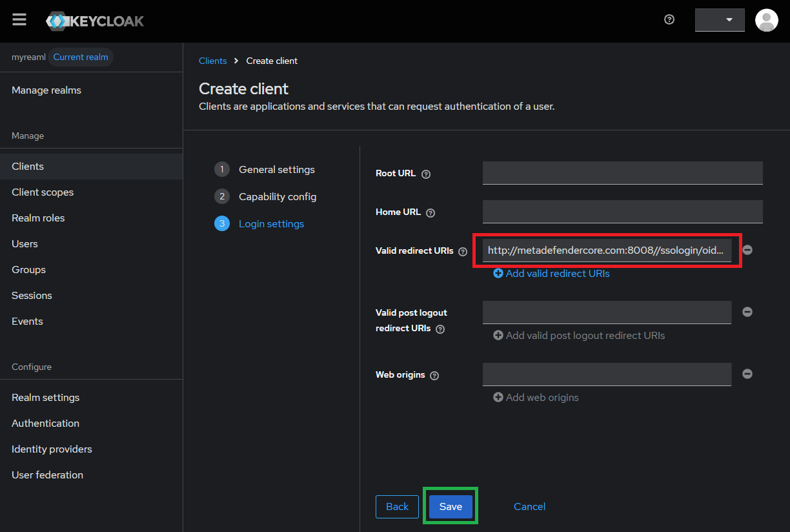Screen dimensions: 790x532
Task: Click the Save button
Action: [x=451, y=507]
